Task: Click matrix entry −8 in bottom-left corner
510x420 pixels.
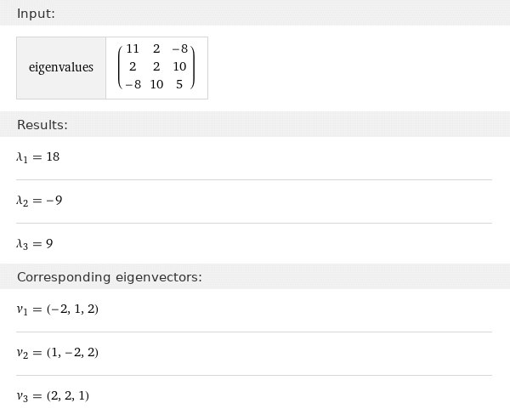Action: pyautogui.click(x=133, y=84)
